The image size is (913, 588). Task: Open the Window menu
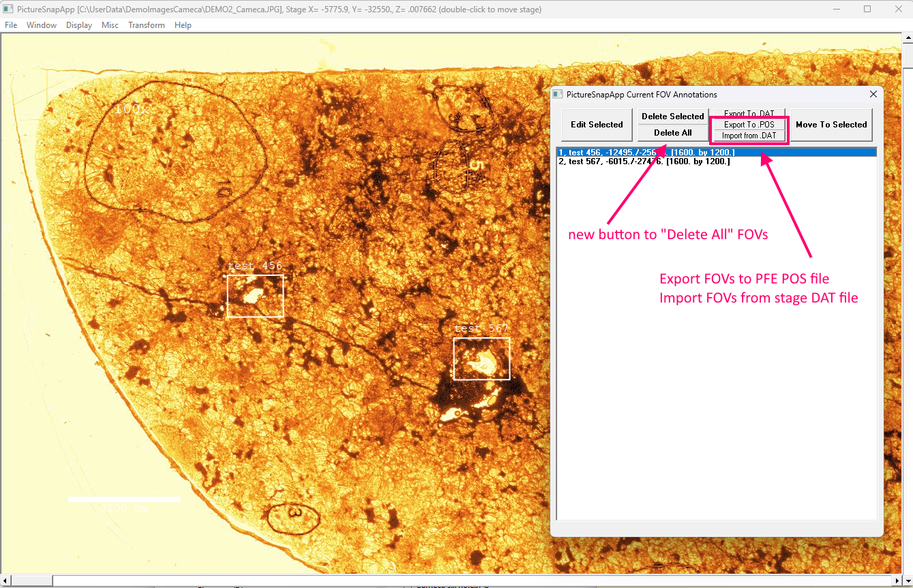42,25
